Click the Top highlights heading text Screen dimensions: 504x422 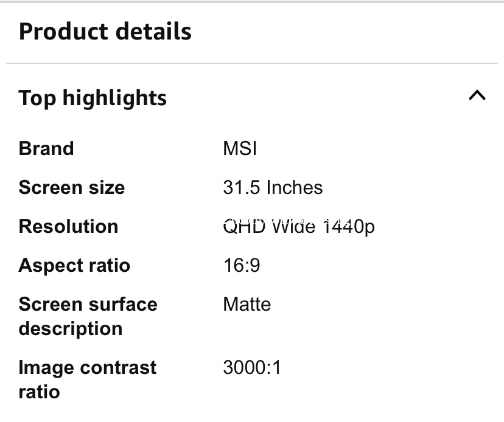pos(93,98)
